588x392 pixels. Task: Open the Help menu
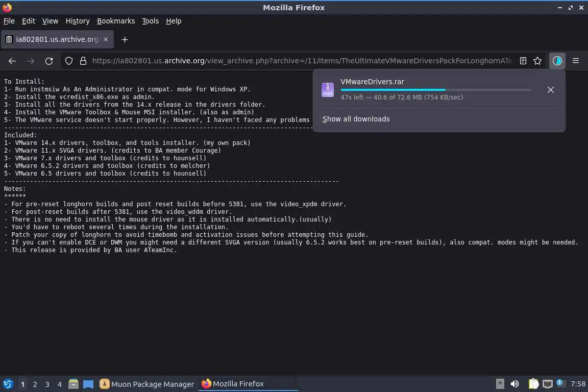pos(174,21)
